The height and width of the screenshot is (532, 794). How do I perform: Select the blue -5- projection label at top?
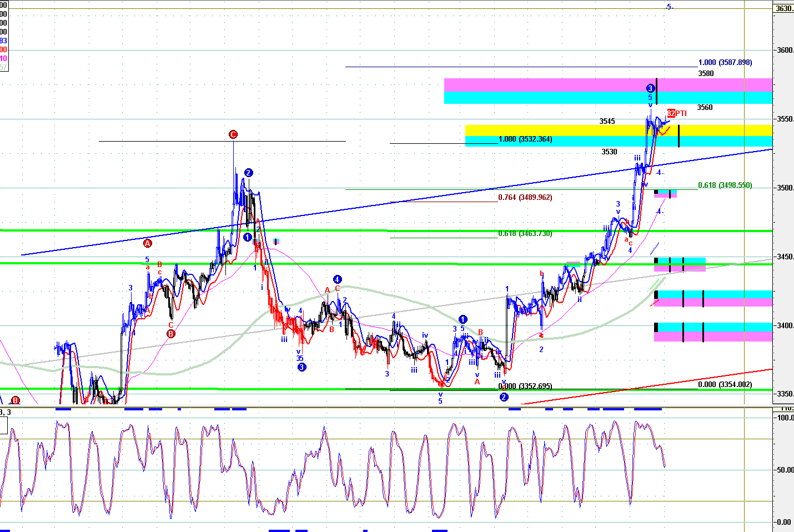669,7
